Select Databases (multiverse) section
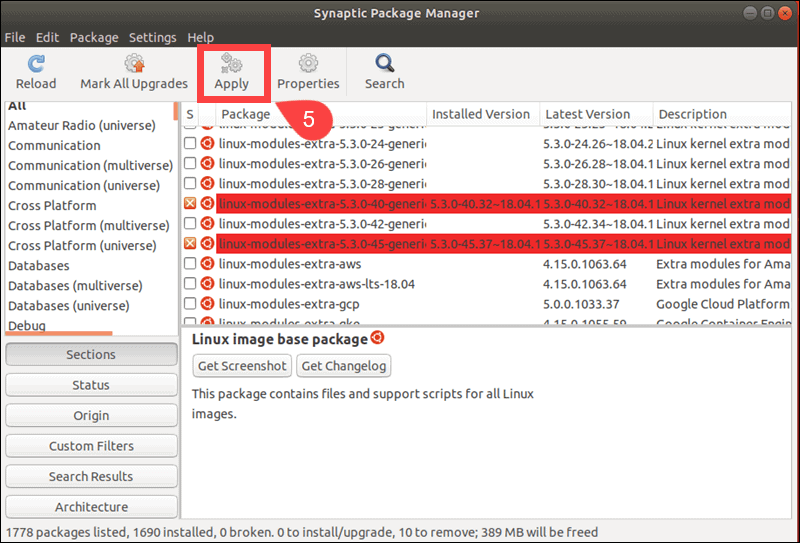 click(76, 286)
